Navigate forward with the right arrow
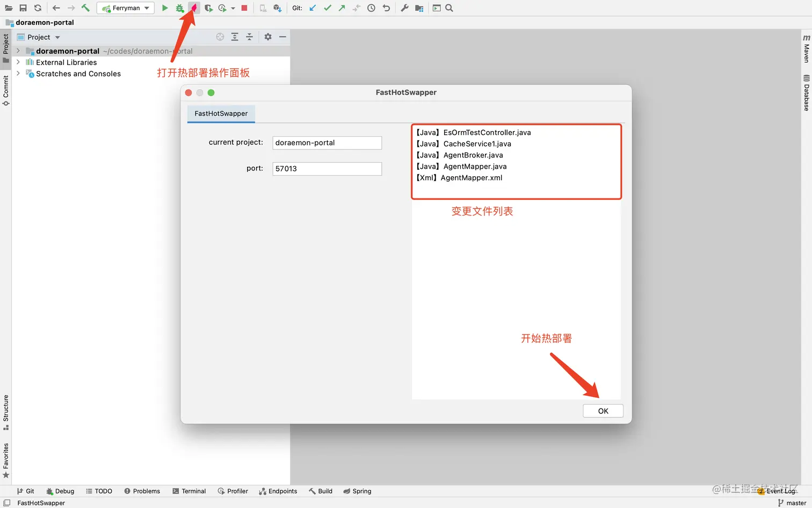This screenshot has height=508, width=812. pos(71,8)
